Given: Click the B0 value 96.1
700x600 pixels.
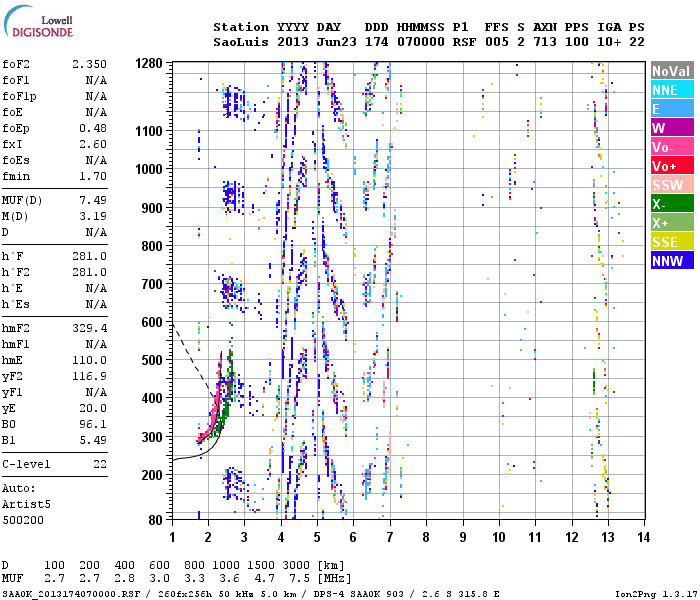Looking at the screenshot, I should click(x=93, y=424).
